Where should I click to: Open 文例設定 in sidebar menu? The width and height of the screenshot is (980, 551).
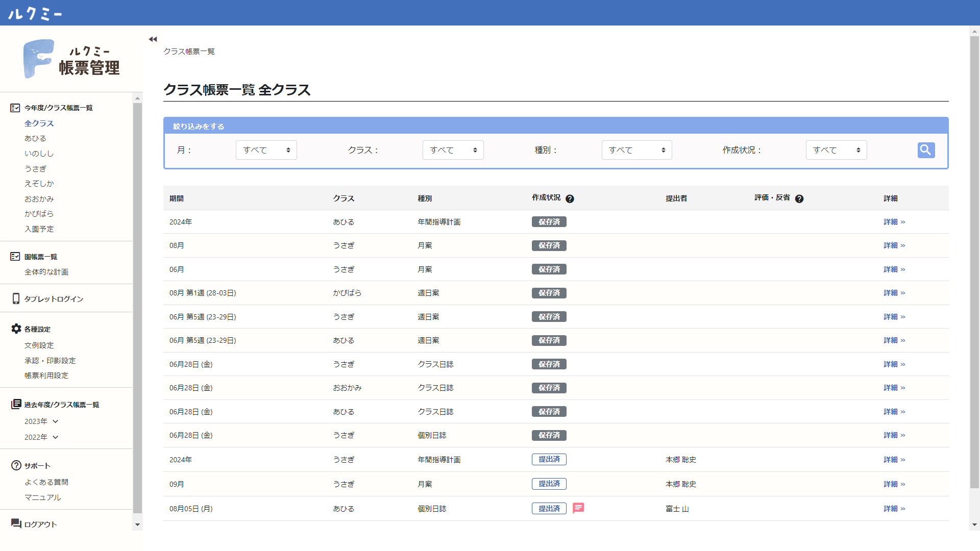(39, 345)
